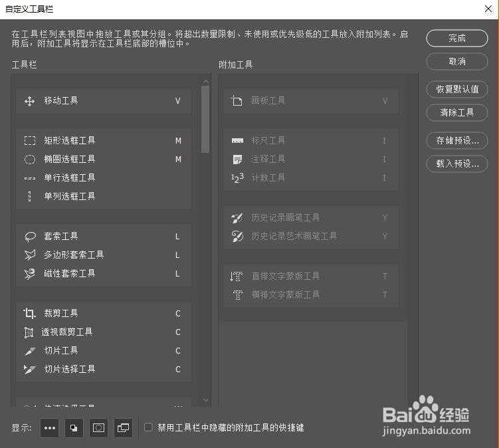Screen dimensions: 499x448
Task: Toggle the quick mask mode show button
Action: 98,428
